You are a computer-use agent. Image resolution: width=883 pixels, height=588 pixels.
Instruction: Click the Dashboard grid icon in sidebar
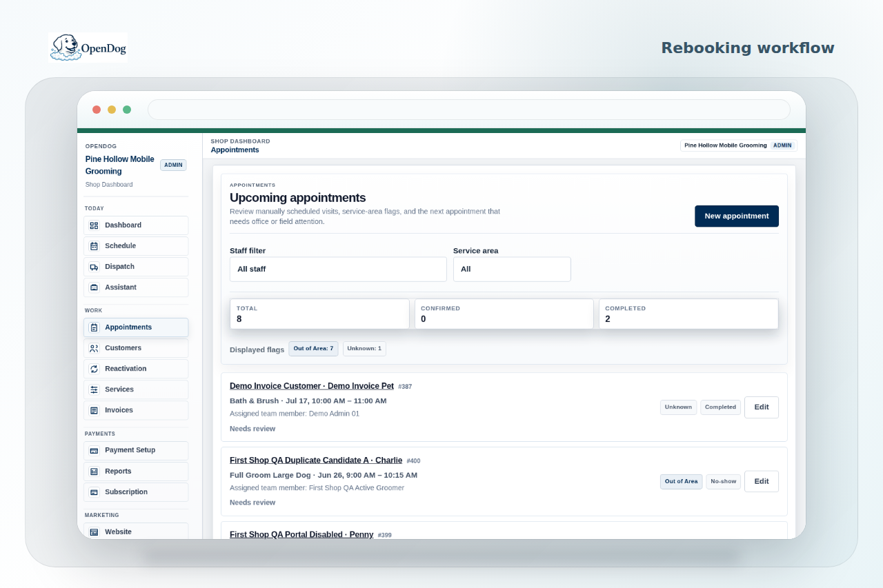(94, 225)
